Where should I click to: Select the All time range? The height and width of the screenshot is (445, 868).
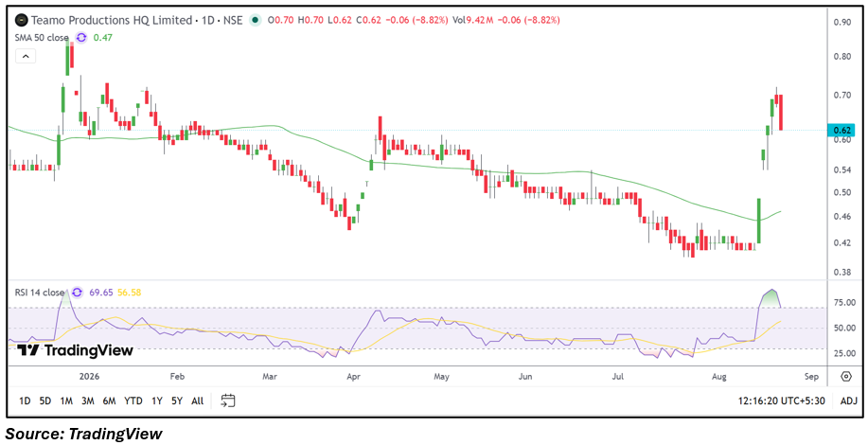coord(197,400)
